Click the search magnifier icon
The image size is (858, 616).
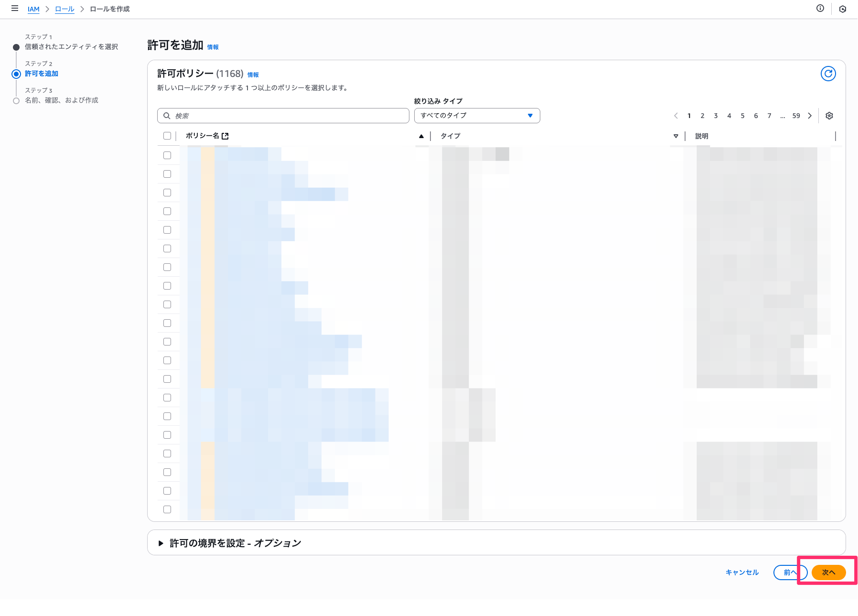tap(166, 115)
